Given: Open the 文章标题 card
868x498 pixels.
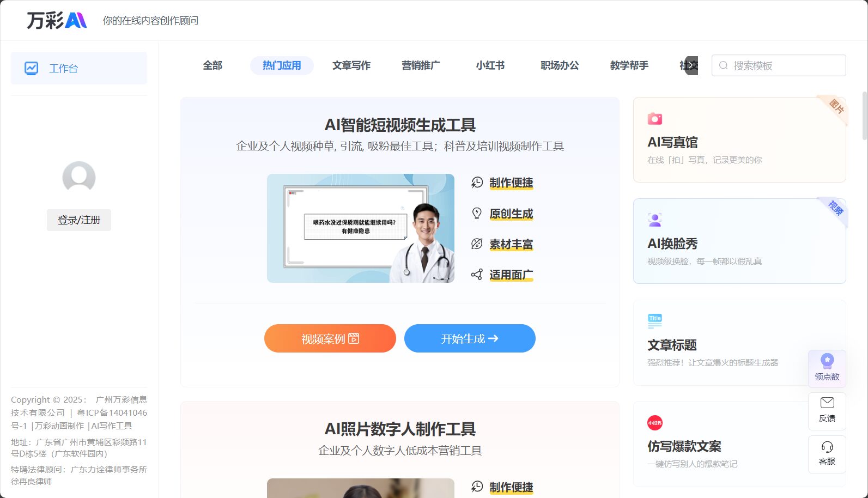Looking at the screenshot, I should (739, 343).
